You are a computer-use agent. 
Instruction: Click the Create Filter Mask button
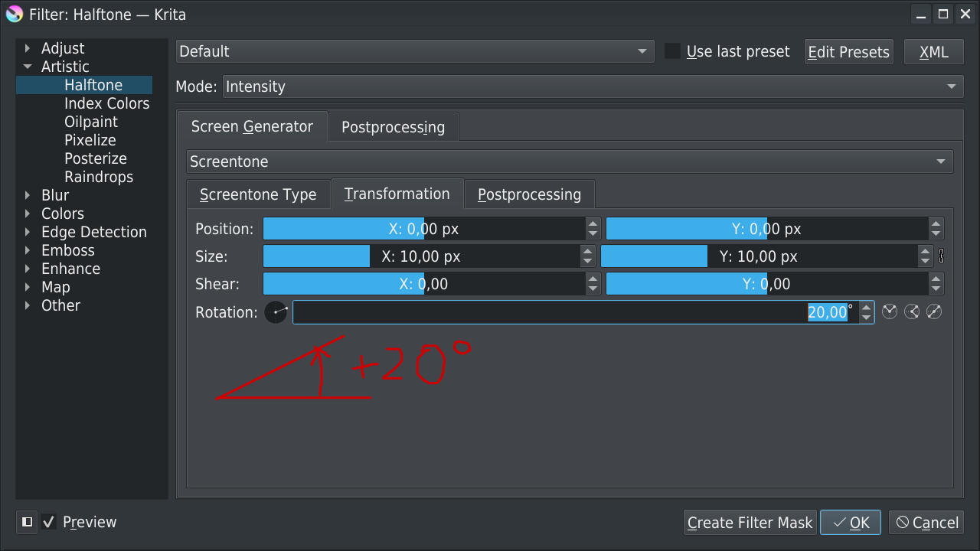pyautogui.click(x=750, y=523)
